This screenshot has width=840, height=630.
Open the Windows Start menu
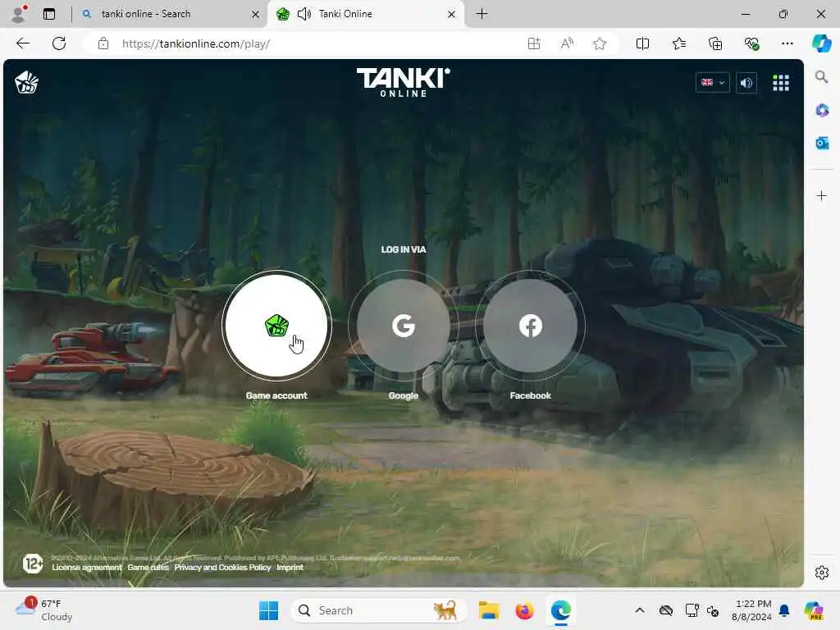268,610
